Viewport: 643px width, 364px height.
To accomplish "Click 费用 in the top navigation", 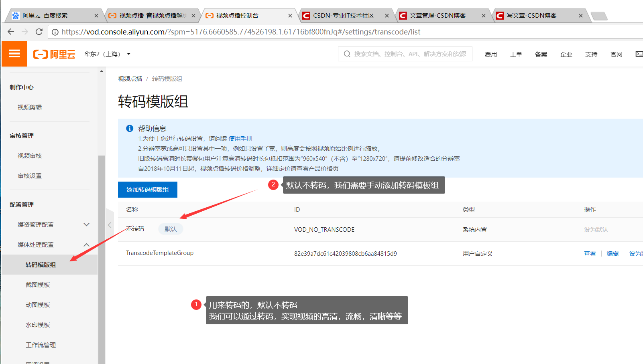I will point(490,54).
